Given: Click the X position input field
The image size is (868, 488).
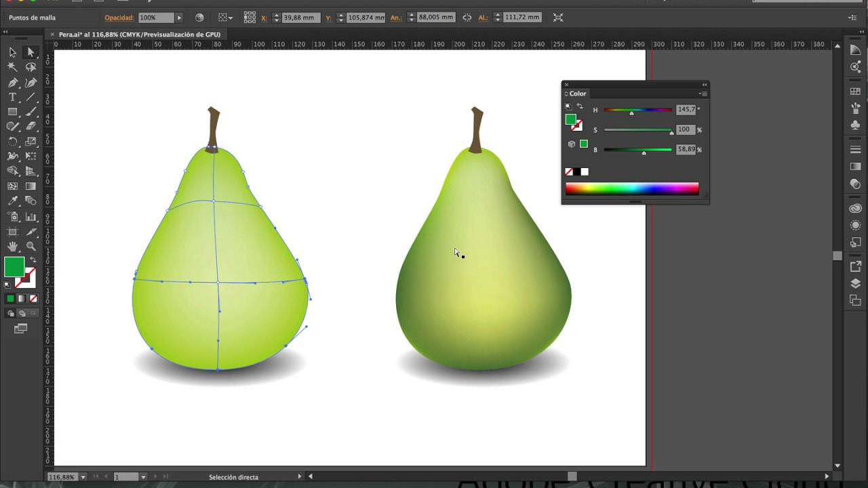Looking at the screenshot, I should pos(300,18).
